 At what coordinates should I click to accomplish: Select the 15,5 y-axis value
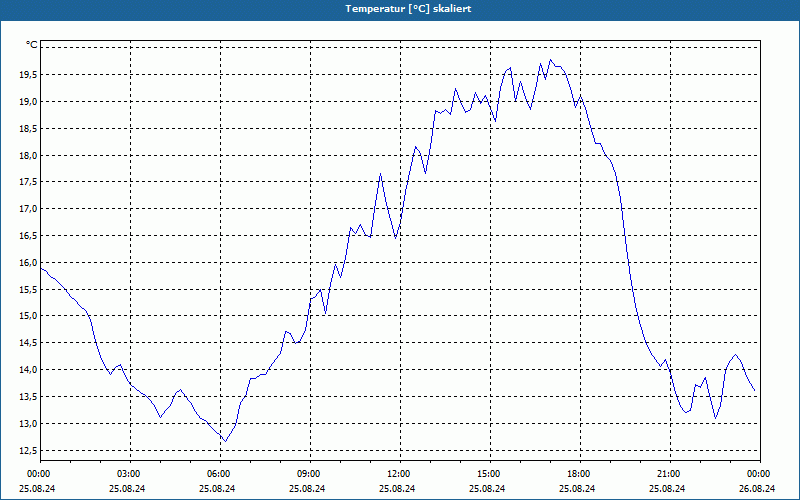point(28,289)
